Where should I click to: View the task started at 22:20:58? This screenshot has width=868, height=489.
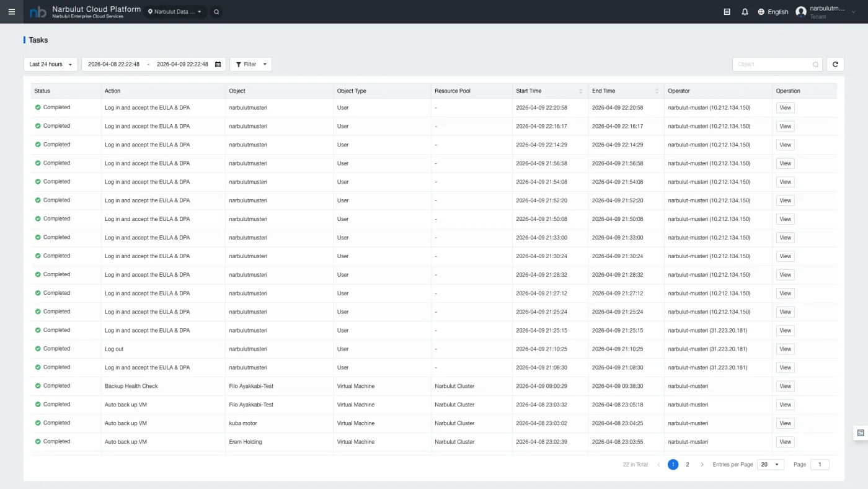pyautogui.click(x=786, y=108)
